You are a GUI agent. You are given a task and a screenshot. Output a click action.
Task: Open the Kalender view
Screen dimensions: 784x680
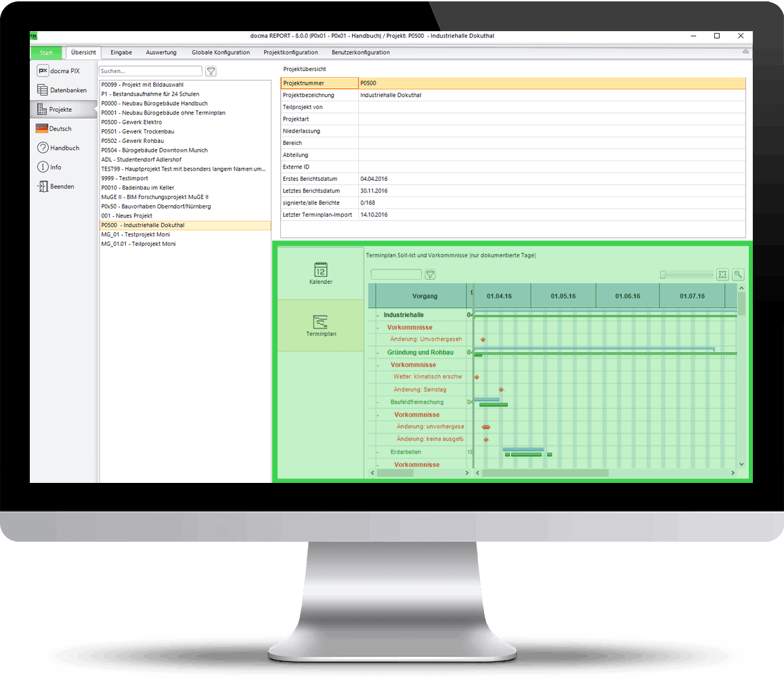click(320, 273)
